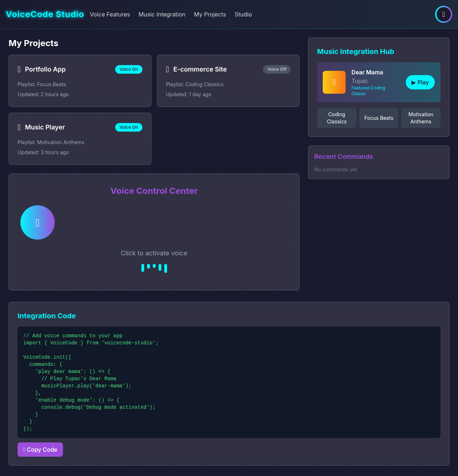Select the Focus Beats playlist

pyautogui.click(x=379, y=118)
